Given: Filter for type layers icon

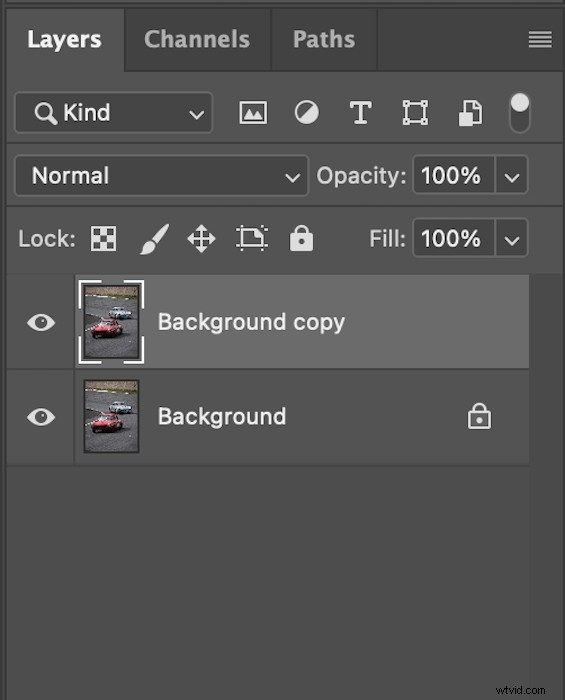Looking at the screenshot, I should (x=361, y=112).
